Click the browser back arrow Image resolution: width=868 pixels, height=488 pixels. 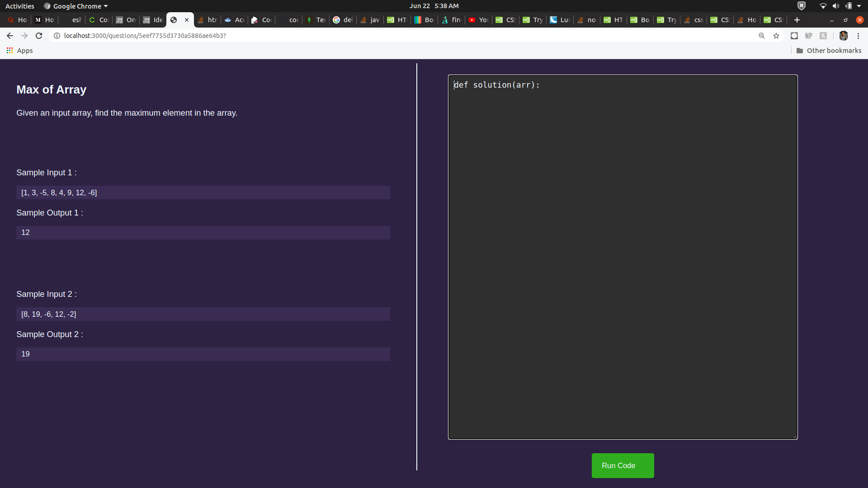point(10,36)
